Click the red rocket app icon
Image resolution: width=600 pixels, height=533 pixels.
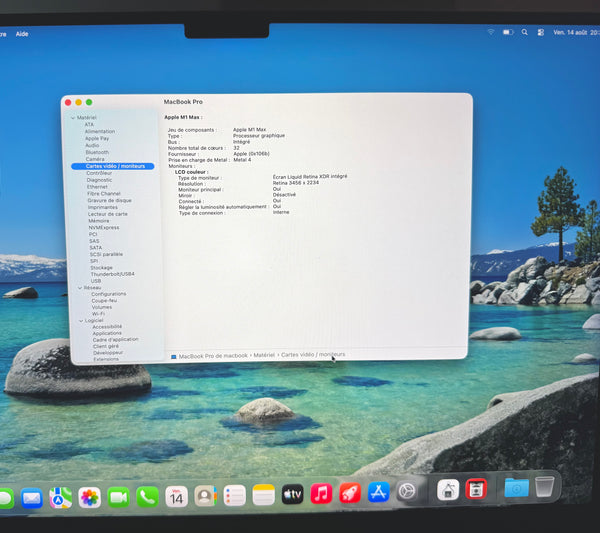[x=350, y=493]
